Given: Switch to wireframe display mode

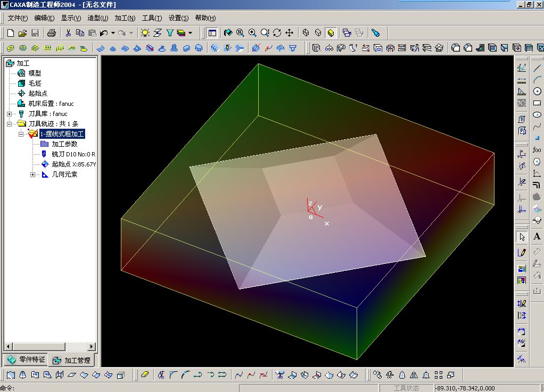Looking at the screenshot, I should (x=306, y=33).
